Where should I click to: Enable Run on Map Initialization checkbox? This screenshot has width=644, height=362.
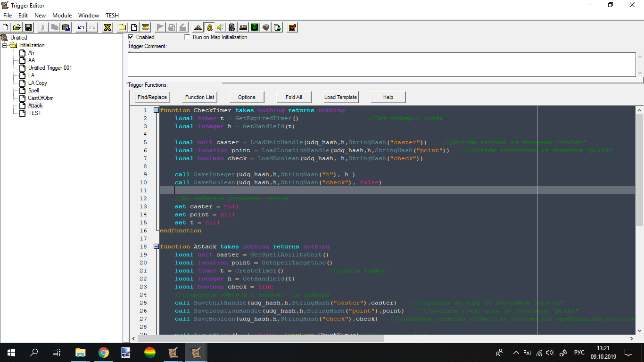(187, 37)
